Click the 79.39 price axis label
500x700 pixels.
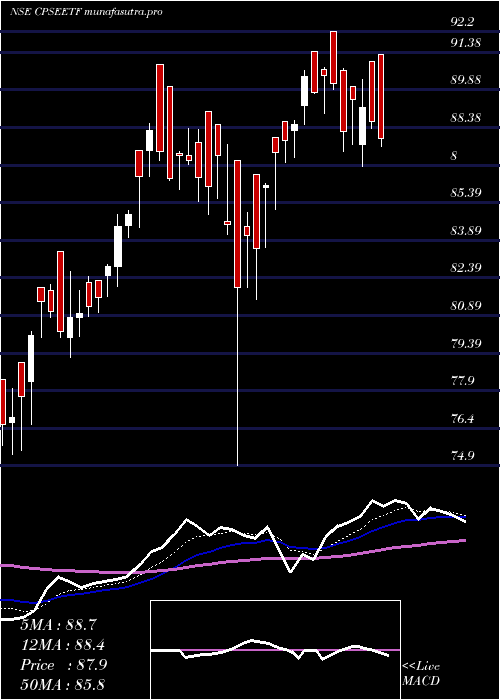click(x=466, y=343)
